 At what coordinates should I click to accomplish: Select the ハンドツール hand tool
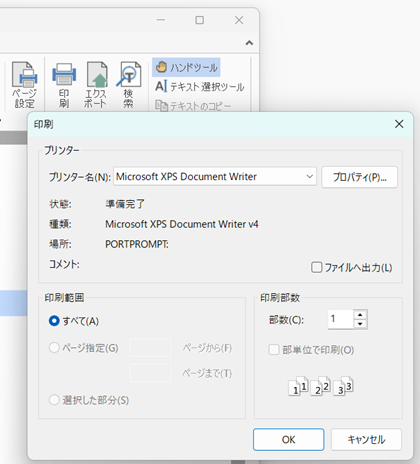[186, 67]
